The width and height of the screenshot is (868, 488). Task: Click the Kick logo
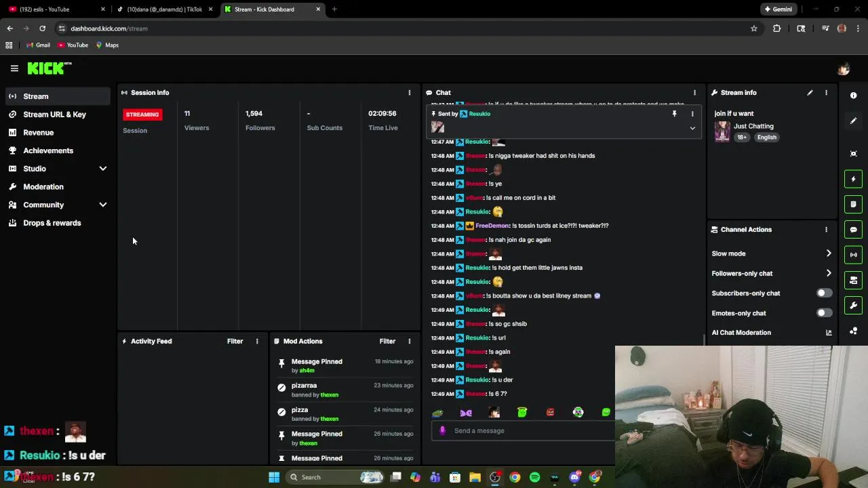[50, 68]
